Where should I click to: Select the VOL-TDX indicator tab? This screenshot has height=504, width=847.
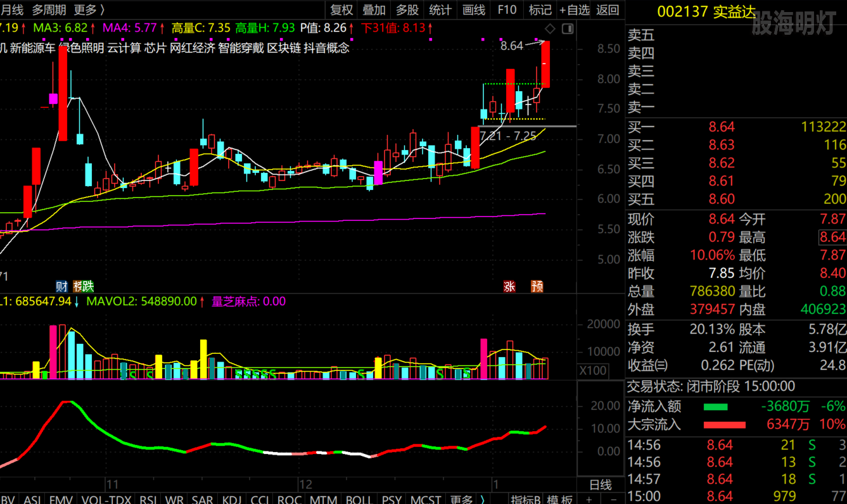click(x=106, y=500)
